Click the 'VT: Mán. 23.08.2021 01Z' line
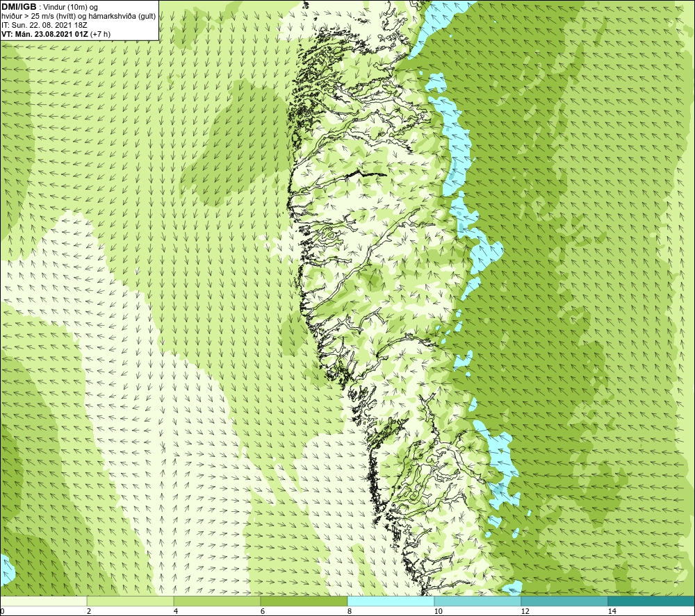 44,34
